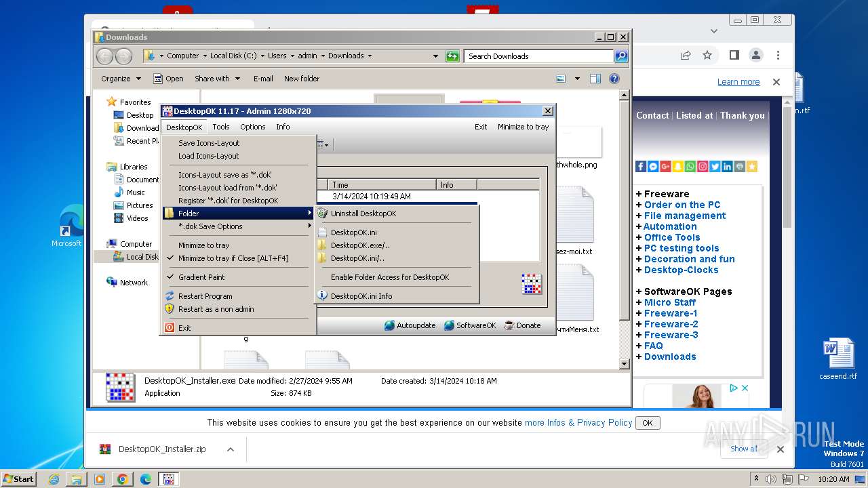The height and width of the screenshot is (488, 868).
Task: Click the Explorer vertical scrollbar down arrow
Action: click(x=625, y=364)
